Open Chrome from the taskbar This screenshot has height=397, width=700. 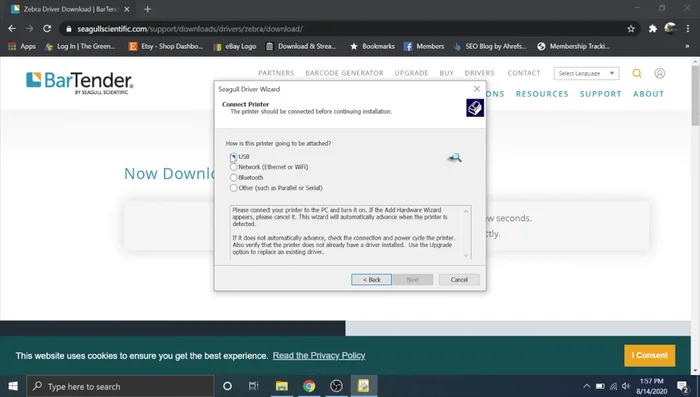tap(309, 386)
